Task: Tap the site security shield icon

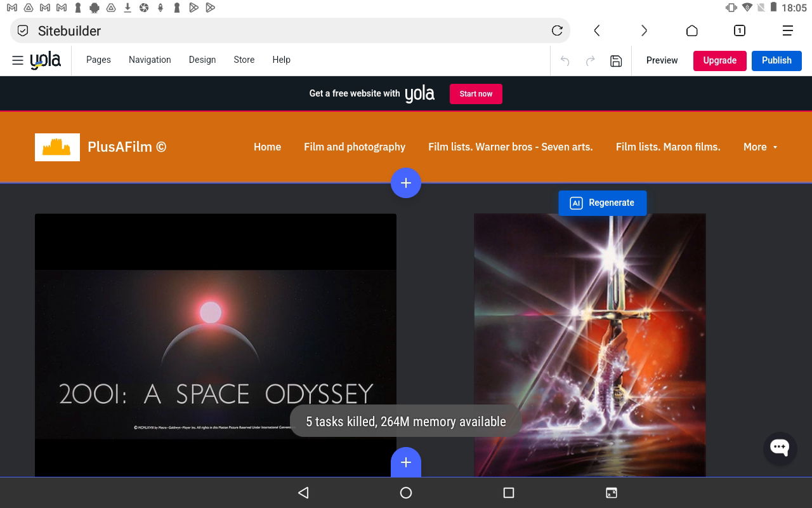Action: click(x=23, y=30)
